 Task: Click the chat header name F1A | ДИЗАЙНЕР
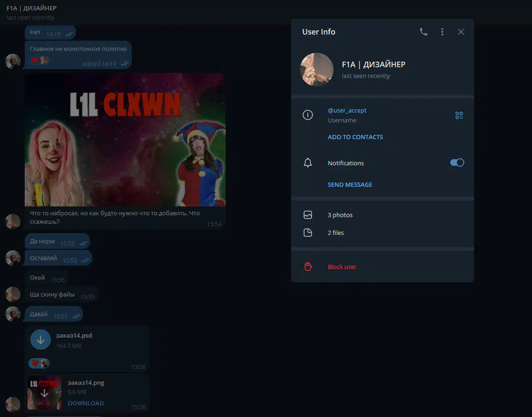pyautogui.click(x=32, y=8)
